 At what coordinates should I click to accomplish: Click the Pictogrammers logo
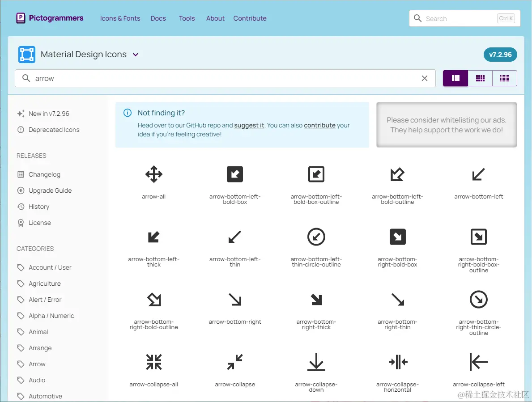pos(50,18)
